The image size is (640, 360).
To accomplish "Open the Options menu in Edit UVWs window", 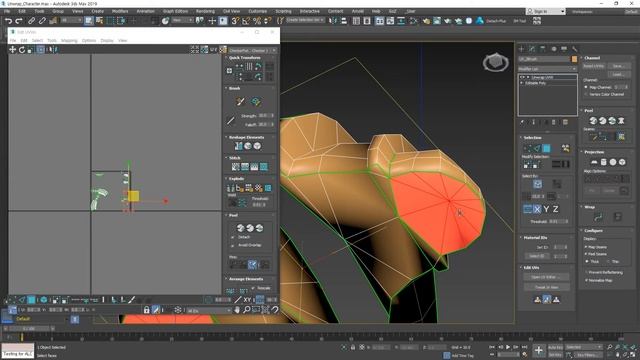I will (x=89, y=40).
